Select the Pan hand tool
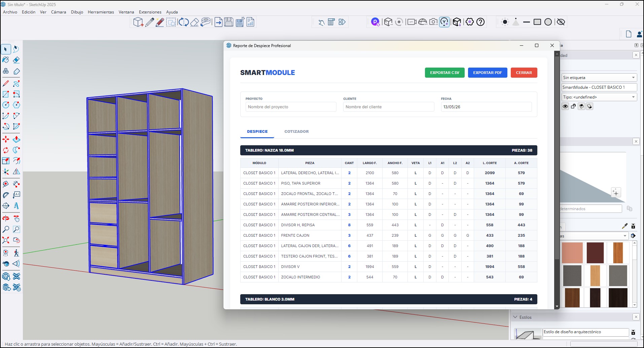The height and width of the screenshot is (348, 644). click(x=16, y=219)
